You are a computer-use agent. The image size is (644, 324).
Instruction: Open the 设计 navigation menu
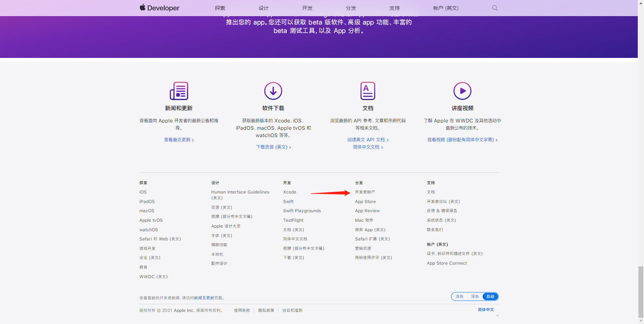264,8
